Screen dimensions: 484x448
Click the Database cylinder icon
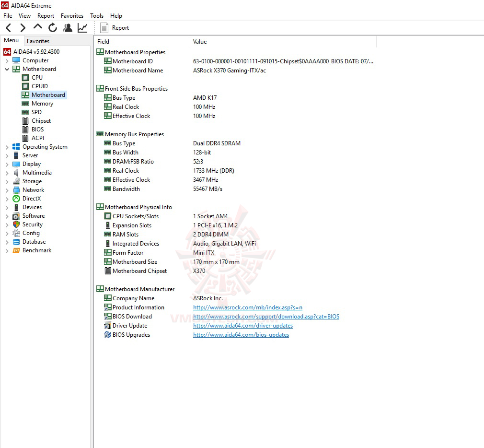(x=16, y=242)
